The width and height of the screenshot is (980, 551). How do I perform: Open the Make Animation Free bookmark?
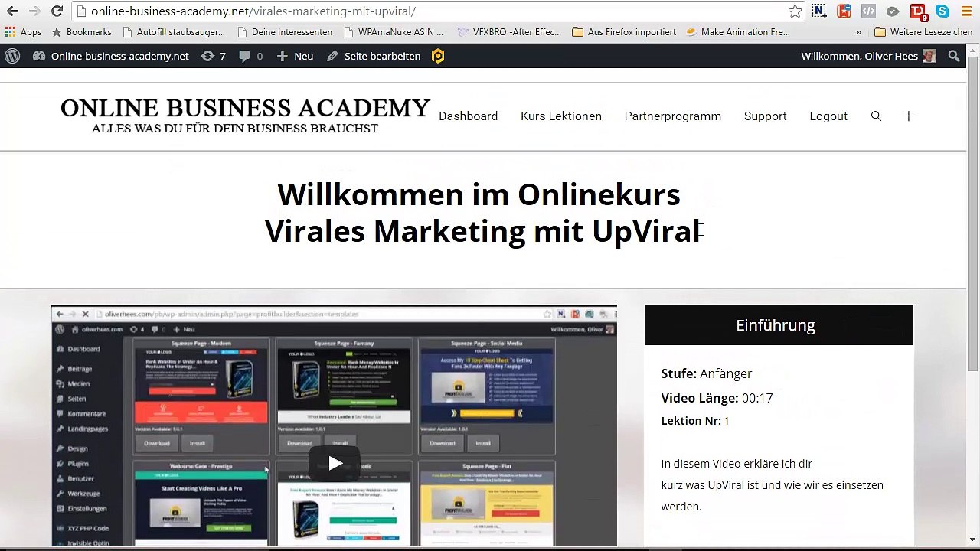(x=738, y=32)
